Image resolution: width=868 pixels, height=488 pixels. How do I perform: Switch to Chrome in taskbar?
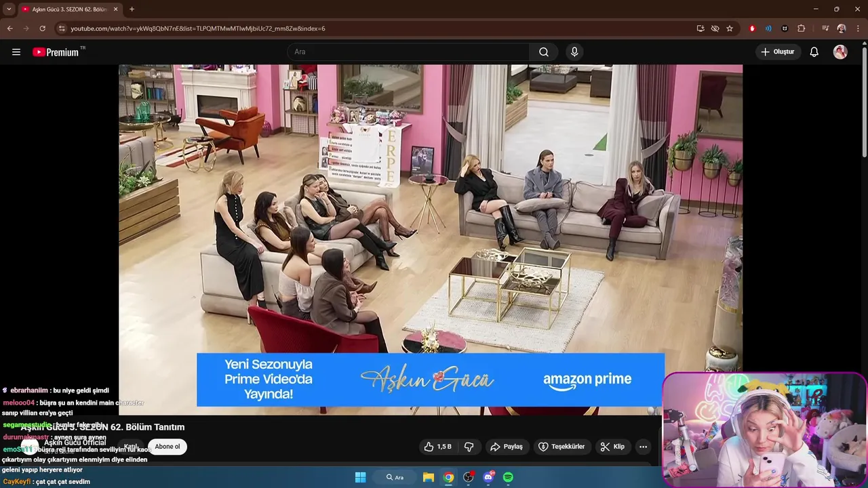448,477
